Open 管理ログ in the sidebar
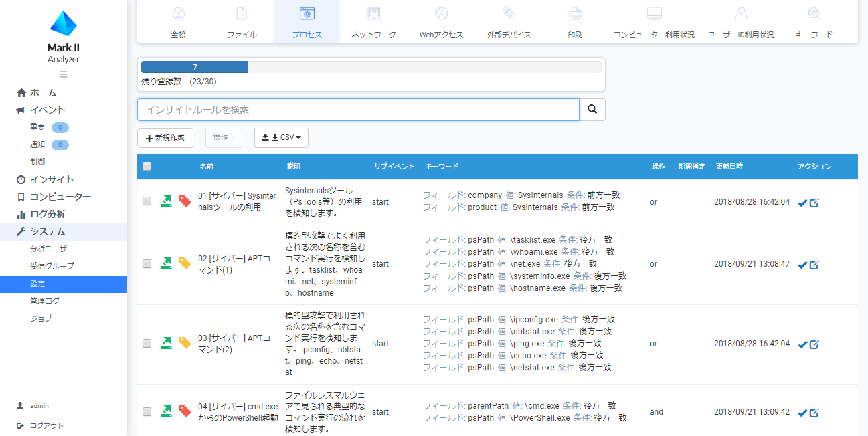Image resolution: width=868 pixels, height=436 pixels. [45, 301]
